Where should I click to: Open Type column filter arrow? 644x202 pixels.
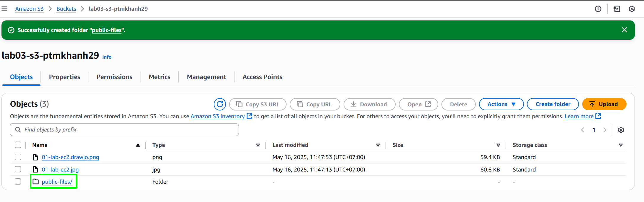pos(258,145)
